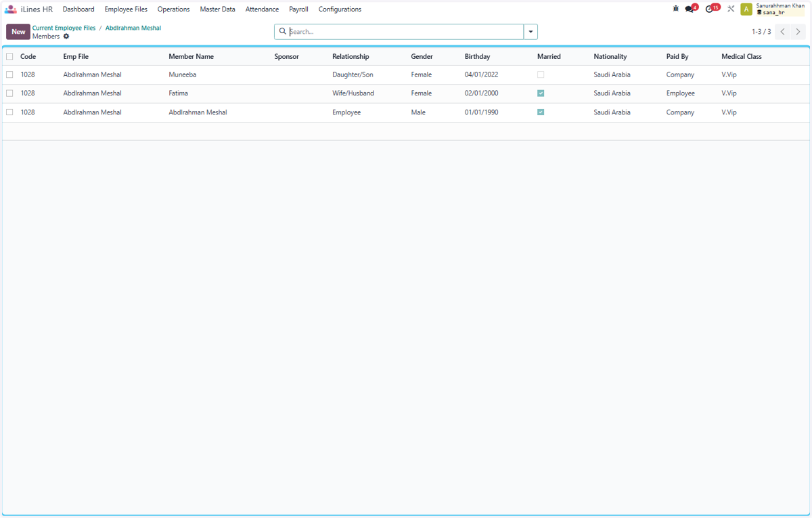The height and width of the screenshot is (518, 812).
Task: Tick row checkbox for member Abdlrahman Meshal, Employee
Action: tap(9, 112)
